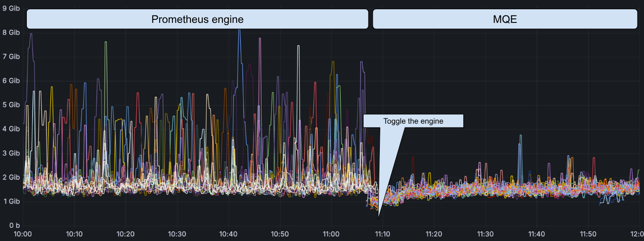
Task: Select the pink spike peak near 10:46
Action: tap(260, 38)
